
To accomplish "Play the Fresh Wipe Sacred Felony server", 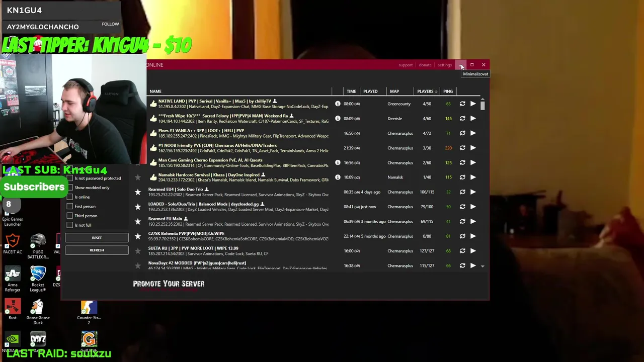I will click(x=473, y=119).
